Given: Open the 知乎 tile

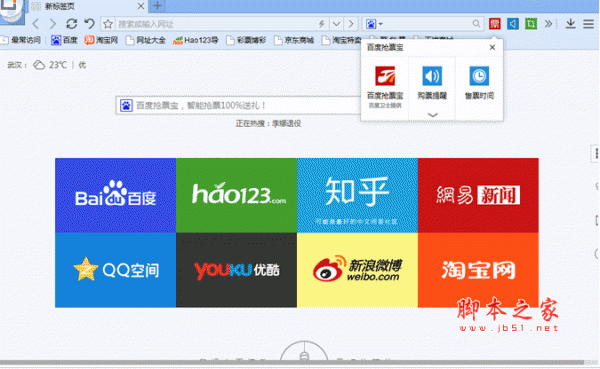Looking at the screenshot, I should [x=357, y=195].
